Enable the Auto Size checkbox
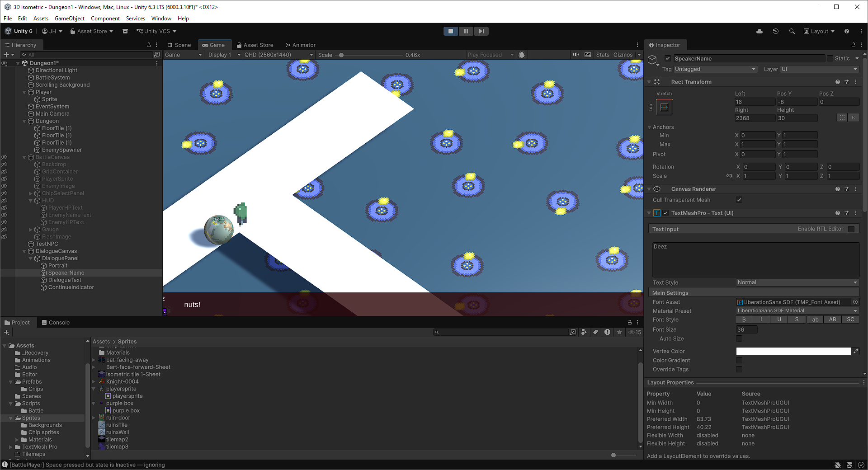Image resolution: width=868 pixels, height=470 pixels. (x=739, y=338)
